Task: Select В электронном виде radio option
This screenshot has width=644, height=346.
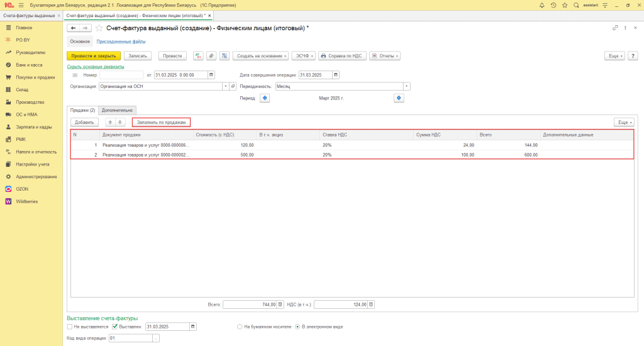Action: coord(297,326)
